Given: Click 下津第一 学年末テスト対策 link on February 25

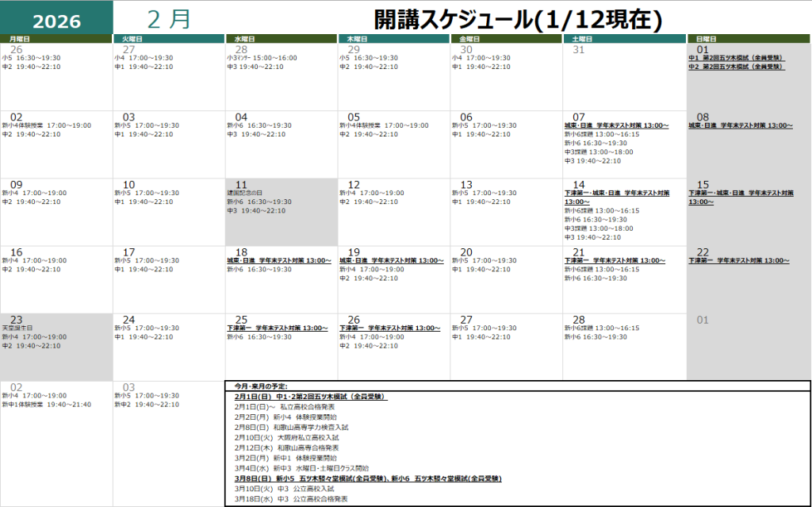Looking at the screenshot, I should point(277,328).
